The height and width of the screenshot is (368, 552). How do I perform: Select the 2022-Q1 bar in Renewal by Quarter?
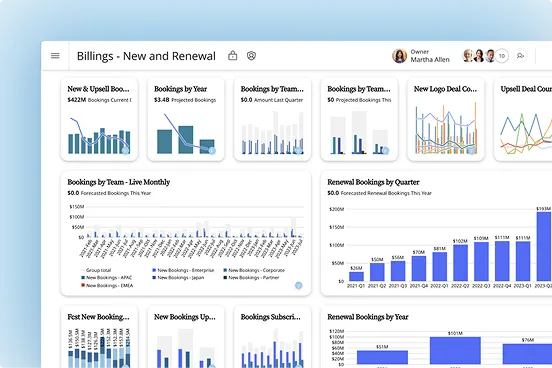[x=440, y=267]
